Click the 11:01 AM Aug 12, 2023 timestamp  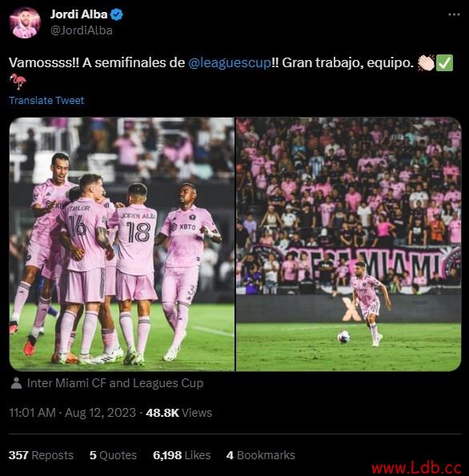point(72,413)
